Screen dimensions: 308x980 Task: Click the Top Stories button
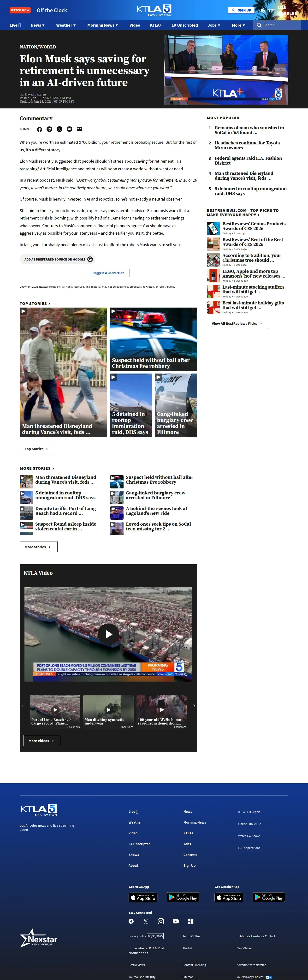point(37,449)
